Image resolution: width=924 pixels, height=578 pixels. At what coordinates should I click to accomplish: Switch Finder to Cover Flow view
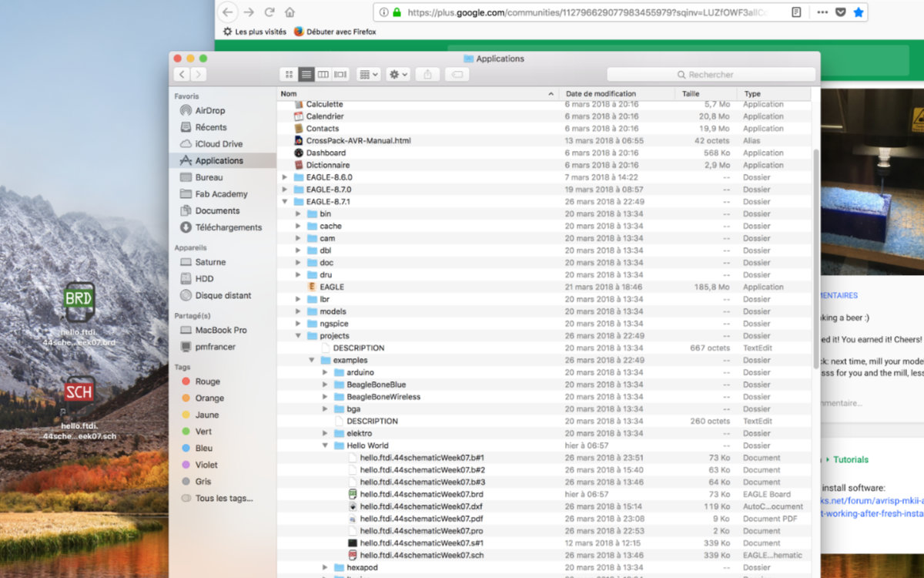[340, 75]
